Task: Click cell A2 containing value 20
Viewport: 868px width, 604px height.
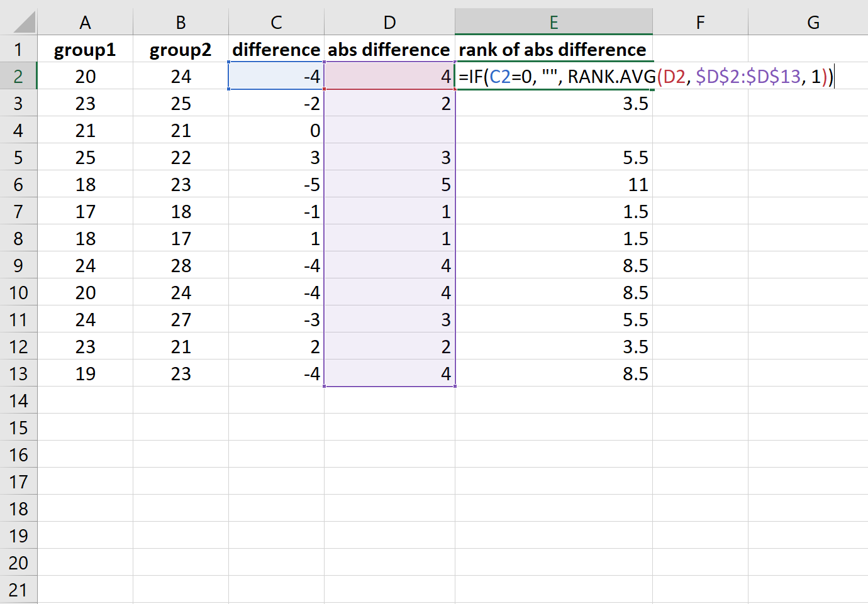Action: 85,76
